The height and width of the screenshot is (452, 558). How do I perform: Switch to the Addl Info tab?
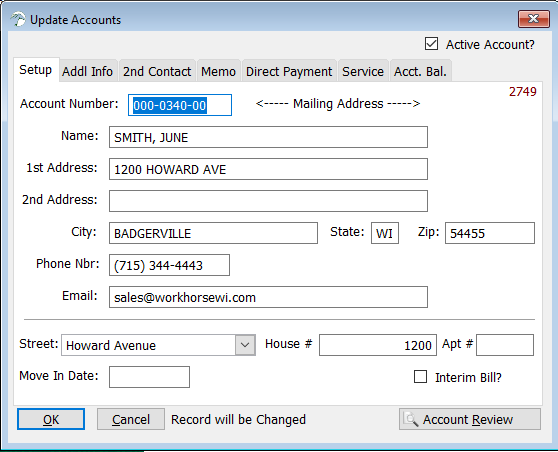click(87, 71)
